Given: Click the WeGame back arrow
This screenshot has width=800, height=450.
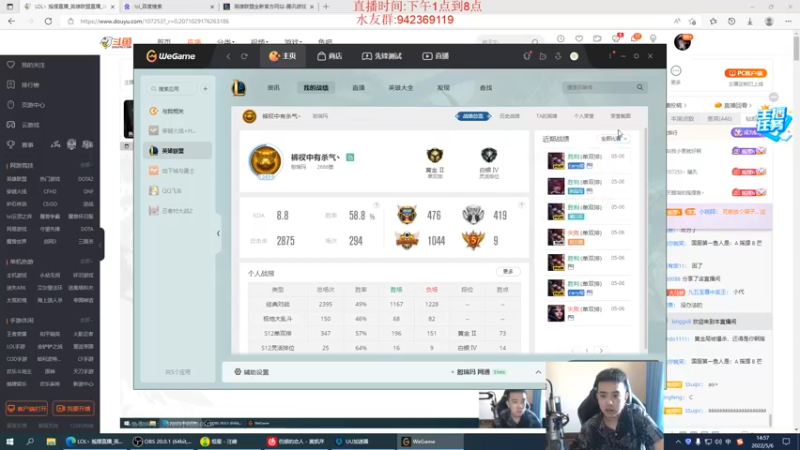Looking at the screenshot, I should click(228, 56).
